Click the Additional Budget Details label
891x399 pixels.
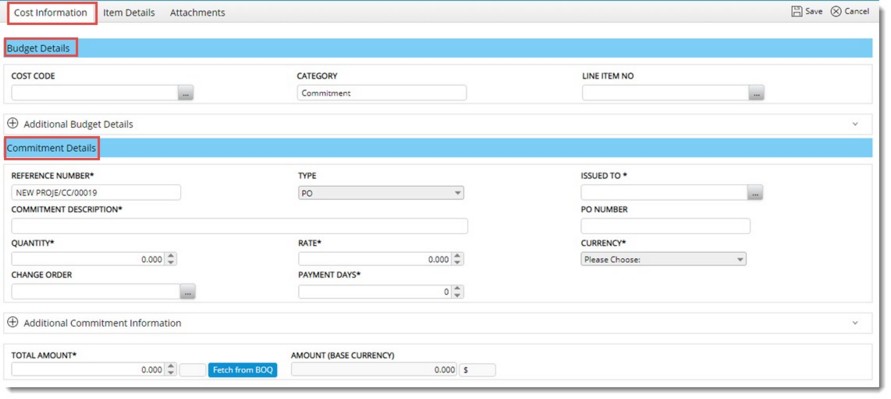[78, 124]
